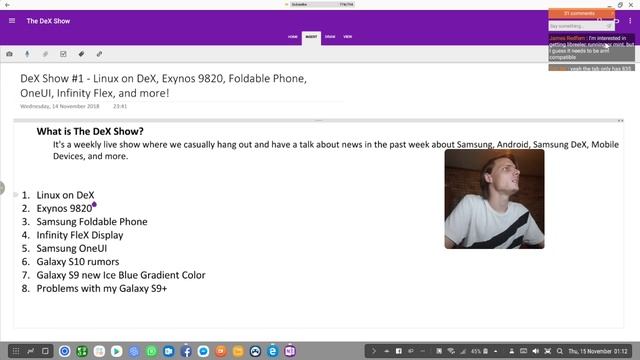The width and height of the screenshot is (640, 360).
Task: Open the DRAW tab
Action: 330,37
